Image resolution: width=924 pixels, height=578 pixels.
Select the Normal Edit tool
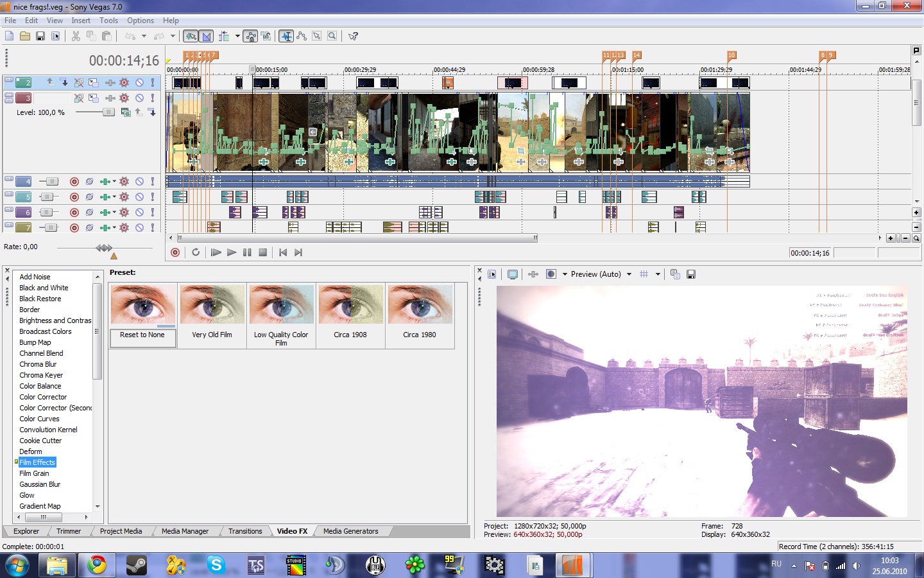pyautogui.click(x=286, y=36)
